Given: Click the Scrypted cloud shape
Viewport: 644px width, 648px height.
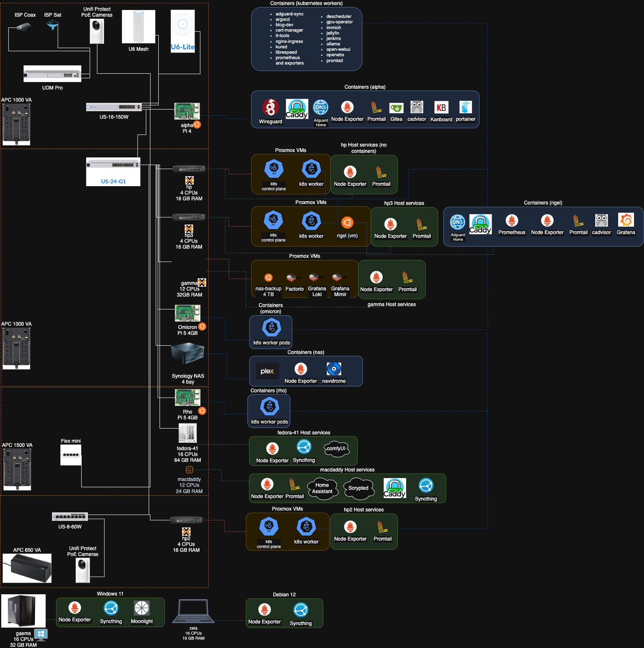Looking at the screenshot, I should point(358,488).
